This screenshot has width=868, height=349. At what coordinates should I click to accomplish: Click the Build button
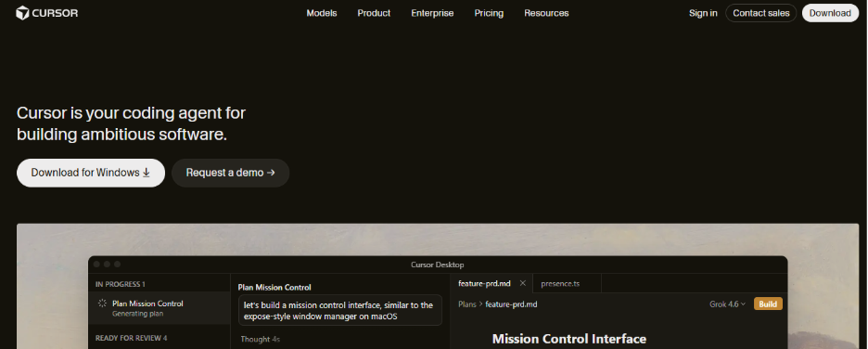768,304
